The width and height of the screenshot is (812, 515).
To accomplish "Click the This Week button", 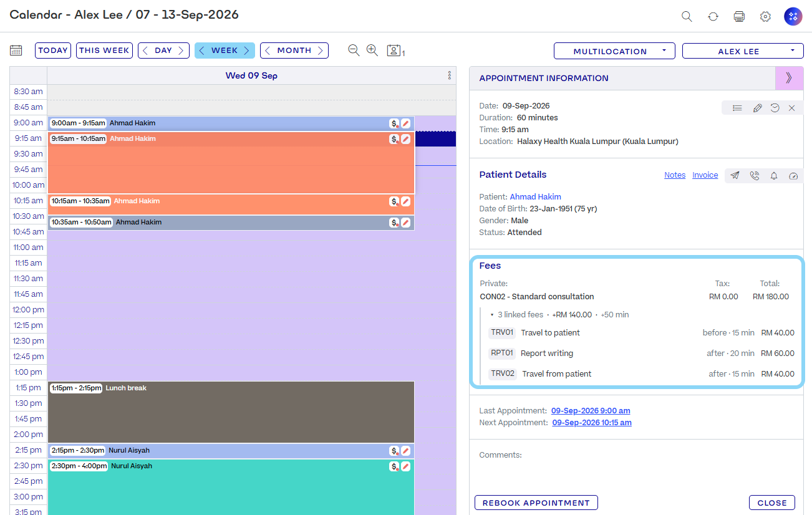I will point(104,51).
